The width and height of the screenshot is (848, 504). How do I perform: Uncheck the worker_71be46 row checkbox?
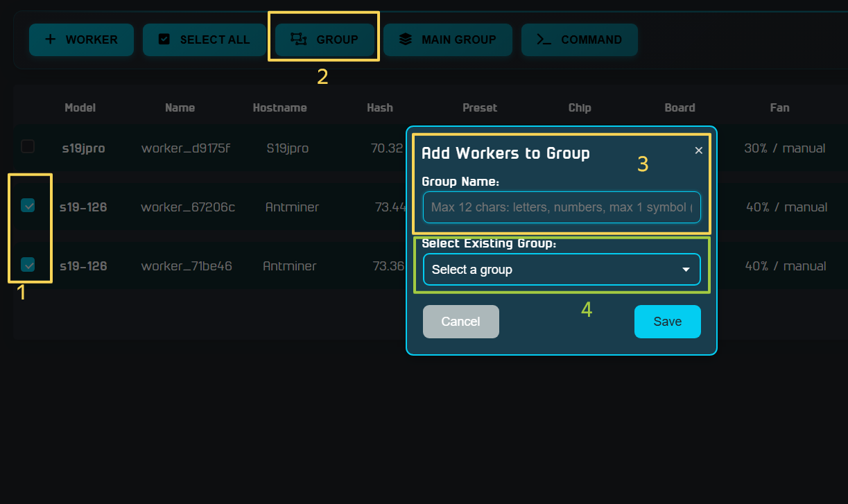28,264
